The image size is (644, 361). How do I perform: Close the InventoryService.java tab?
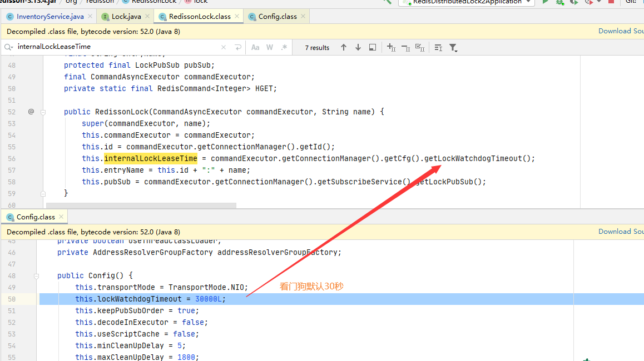pos(90,17)
